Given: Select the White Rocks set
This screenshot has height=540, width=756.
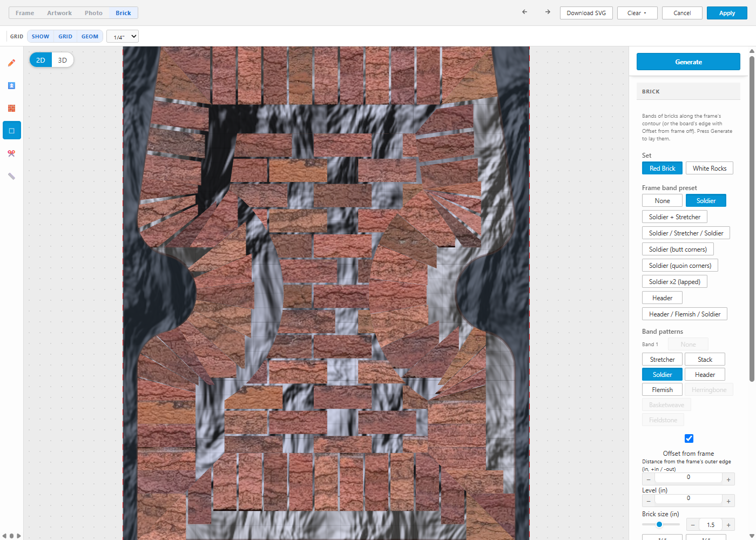Looking at the screenshot, I should tap(710, 168).
